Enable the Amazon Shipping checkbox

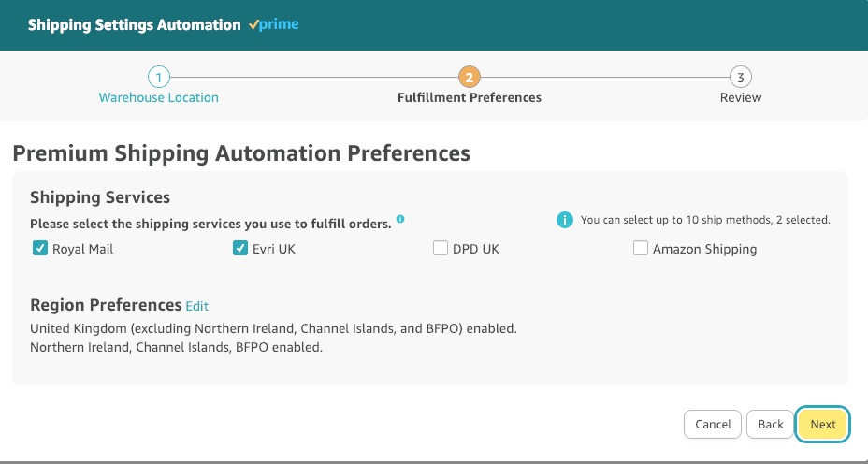tap(641, 249)
